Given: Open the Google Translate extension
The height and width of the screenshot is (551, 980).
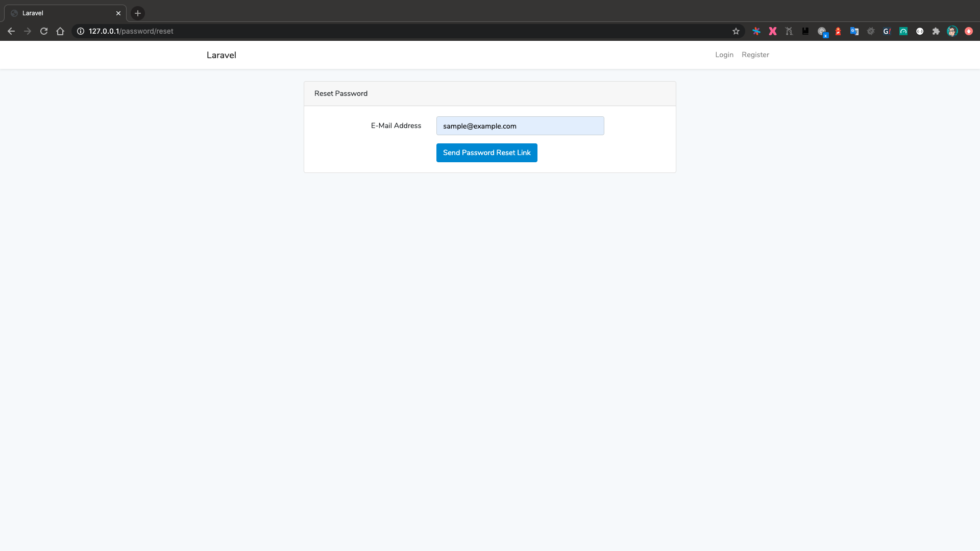Looking at the screenshot, I should (854, 31).
